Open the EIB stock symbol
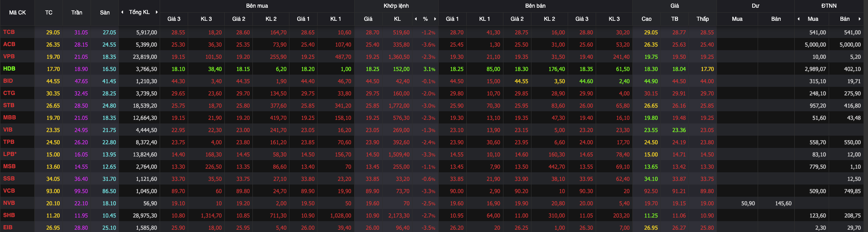868x232 pixels. pyautogui.click(x=8, y=227)
